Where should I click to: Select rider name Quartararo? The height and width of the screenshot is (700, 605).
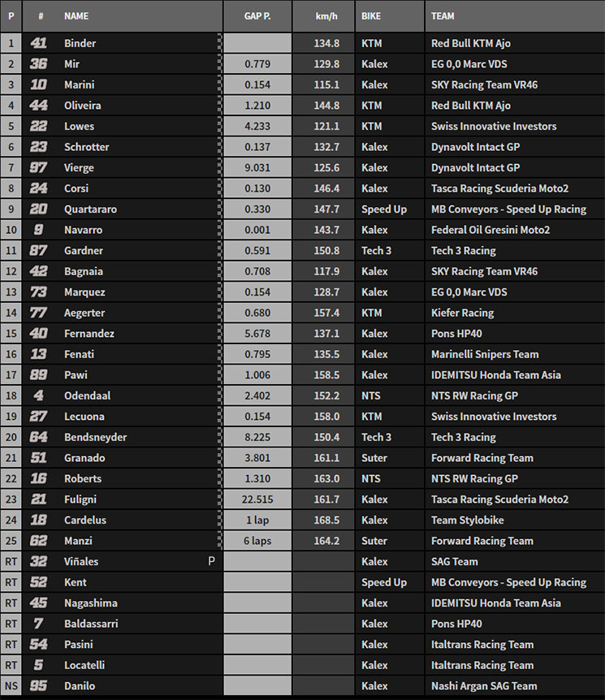91,209
